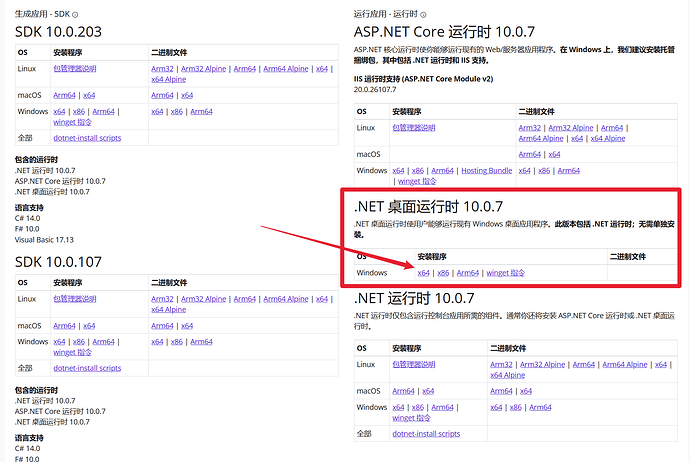Download SDK 10.0.203 Windows Arm64 binary
690x462 pixels.
(201, 111)
